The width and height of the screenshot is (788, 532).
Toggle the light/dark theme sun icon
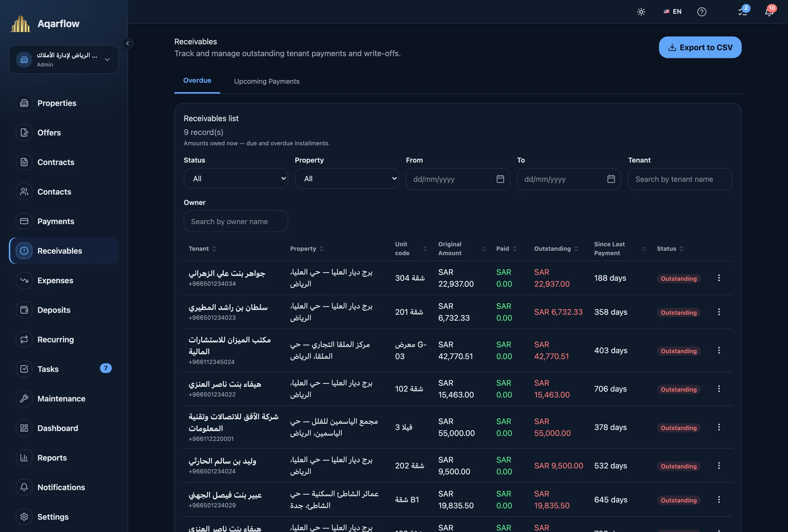pos(641,12)
